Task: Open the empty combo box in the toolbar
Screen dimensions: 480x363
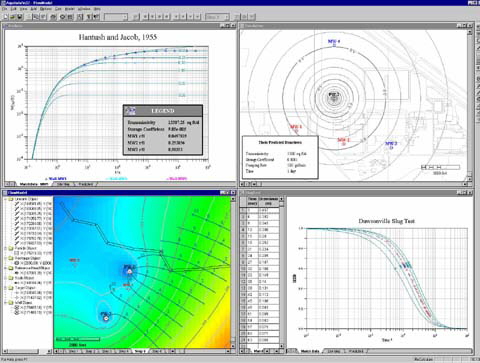Action: click(116, 16)
